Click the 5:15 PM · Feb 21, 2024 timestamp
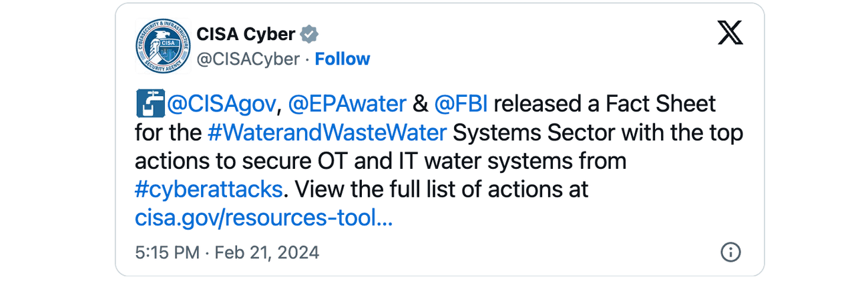The height and width of the screenshot is (281, 868). pyautogui.click(x=227, y=252)
